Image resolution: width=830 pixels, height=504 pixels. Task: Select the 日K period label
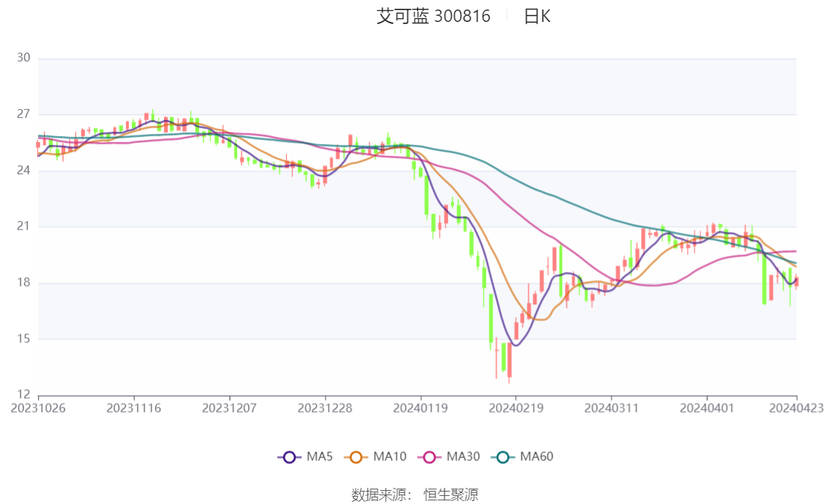pyautogui.click(x=536, y=16)
